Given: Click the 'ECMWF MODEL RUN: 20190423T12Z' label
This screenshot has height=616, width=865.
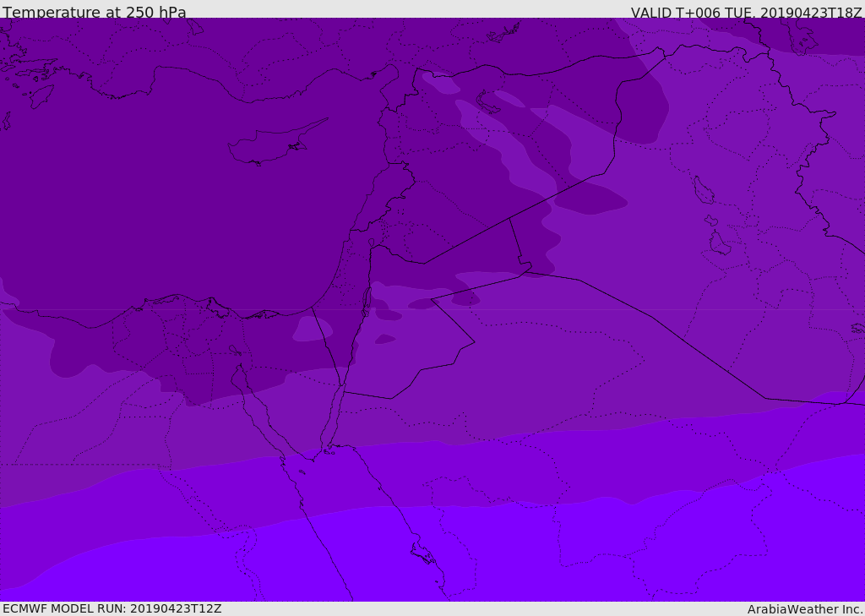Looking at the screenshot, I should pos(112,608).
